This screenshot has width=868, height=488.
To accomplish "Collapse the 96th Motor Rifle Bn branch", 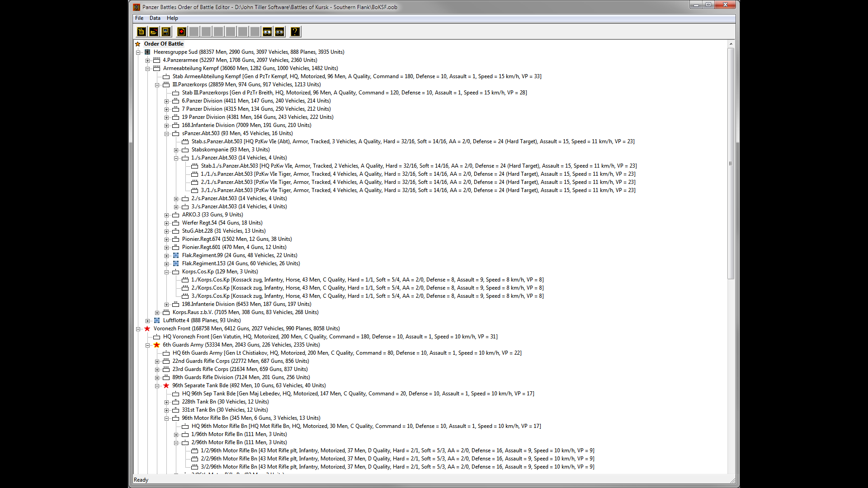I will click(x=167, y=418).
